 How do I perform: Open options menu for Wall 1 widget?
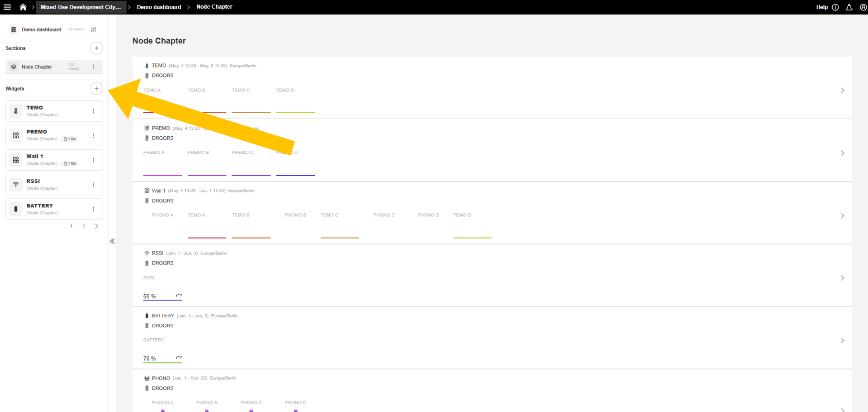[x=94, y=160]
